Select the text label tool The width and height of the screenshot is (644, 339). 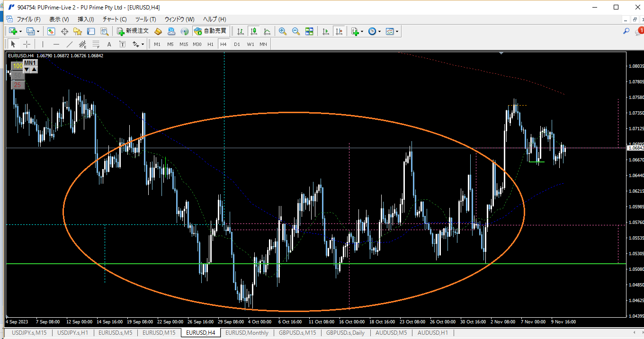coord(109,44)
